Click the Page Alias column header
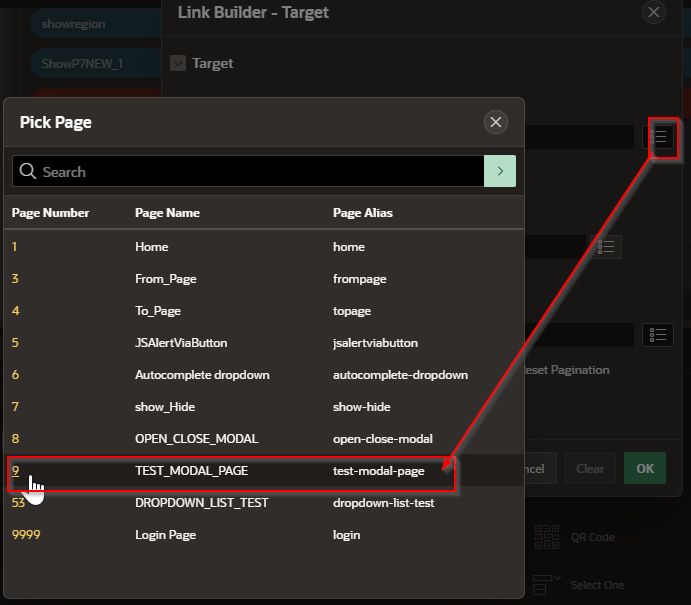The width and height of the screenshot is (691, 605). click(x=363, y=213)
